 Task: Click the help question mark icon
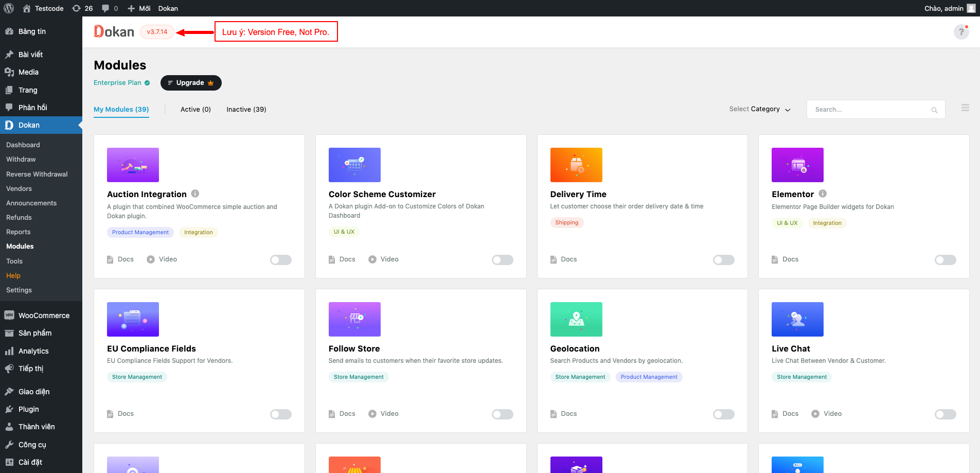click(x=961, y=32)
